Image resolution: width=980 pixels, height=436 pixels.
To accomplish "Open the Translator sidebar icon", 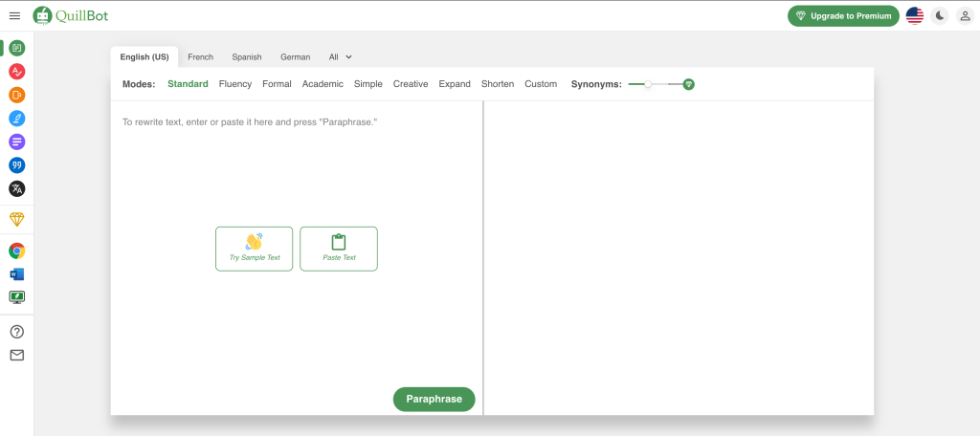I will click(x=17, y=188).
